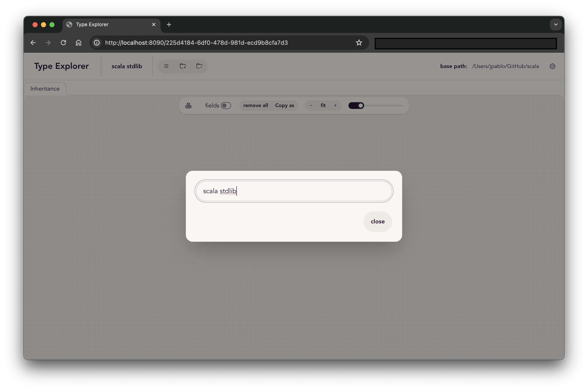Reload the page in browser
The image size is (588, 391).
pyautogui.click(x=63, y=43)
